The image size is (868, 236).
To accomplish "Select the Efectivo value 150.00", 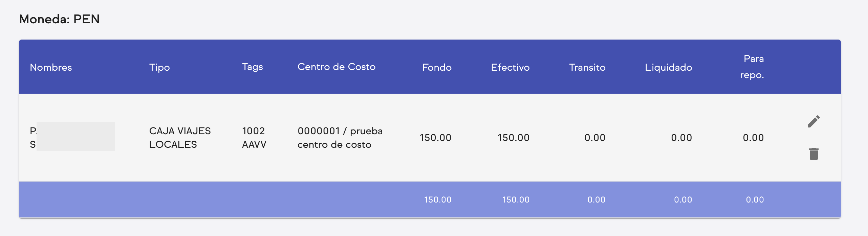I will (513, 138).
